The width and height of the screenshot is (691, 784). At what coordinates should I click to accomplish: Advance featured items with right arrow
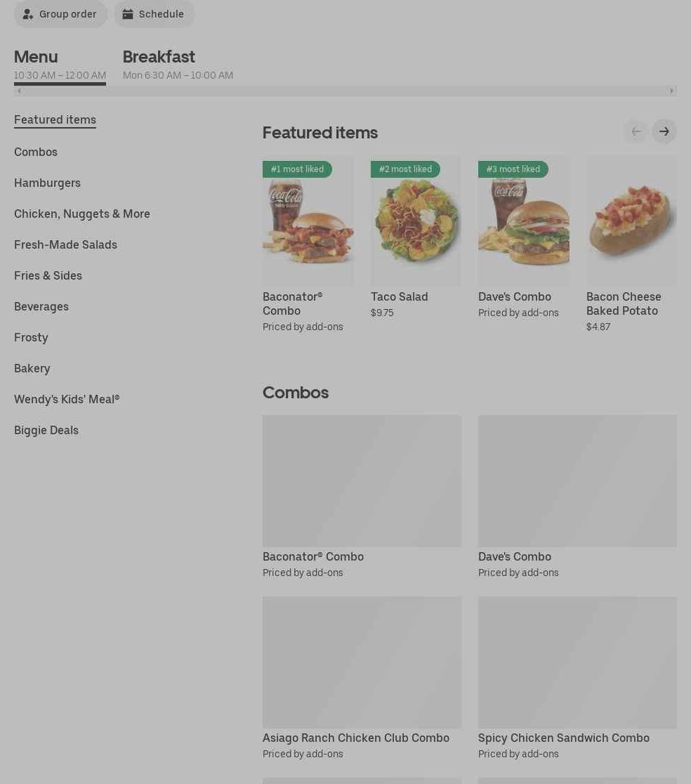click(x=664, y=131)
